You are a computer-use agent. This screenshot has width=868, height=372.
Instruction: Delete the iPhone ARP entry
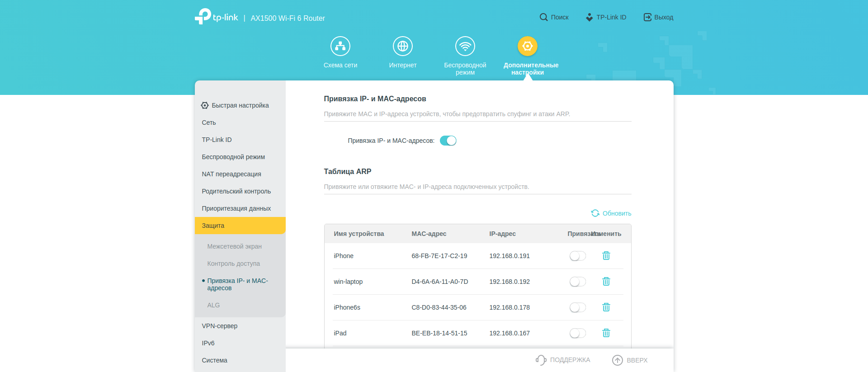[606, 256]
